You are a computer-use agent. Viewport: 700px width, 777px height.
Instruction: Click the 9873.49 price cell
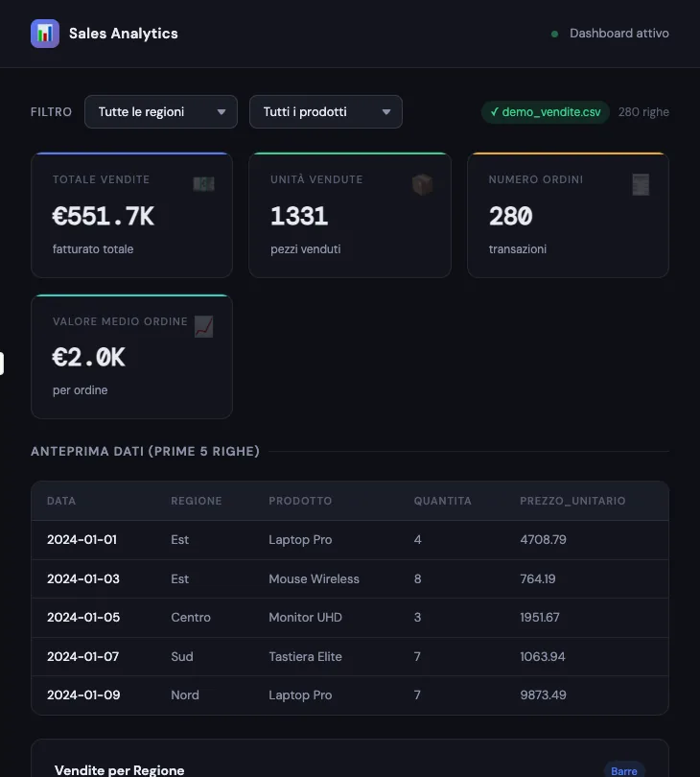point(544,695)
